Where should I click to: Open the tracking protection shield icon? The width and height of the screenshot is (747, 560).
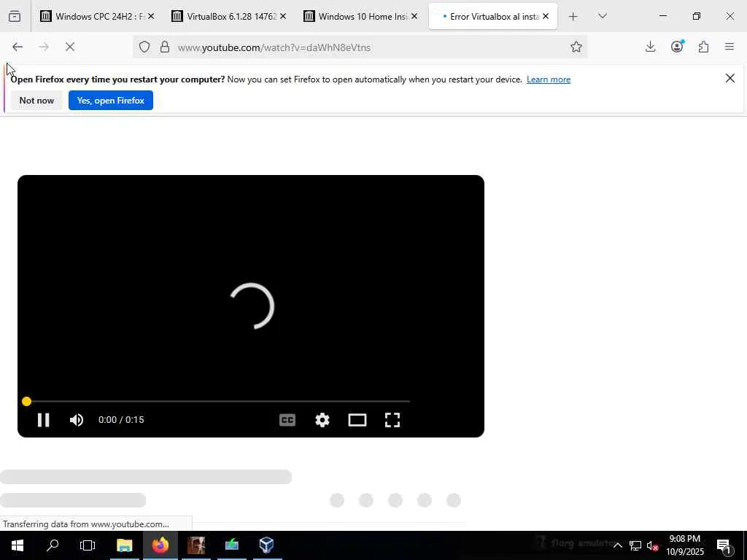144,47
